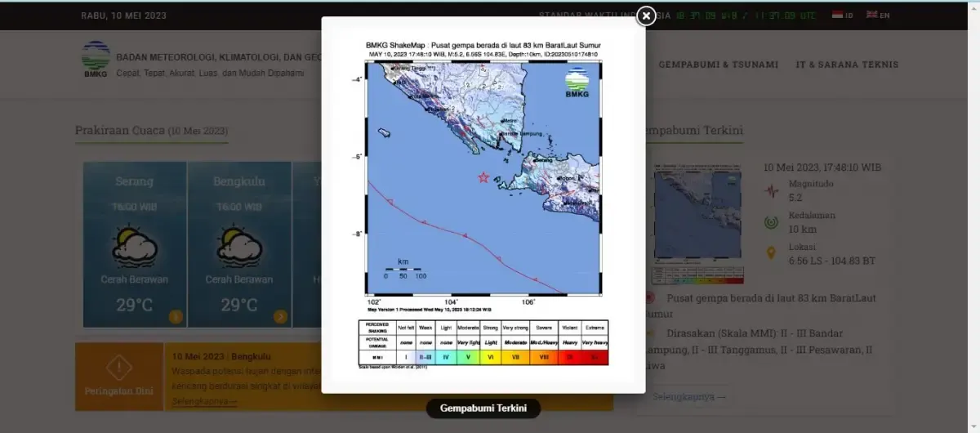This screenshot has height=433, width=980.
Task: Open Selengkapnya link under the Bengkulu warning
Action: click(x=204, y=401)
